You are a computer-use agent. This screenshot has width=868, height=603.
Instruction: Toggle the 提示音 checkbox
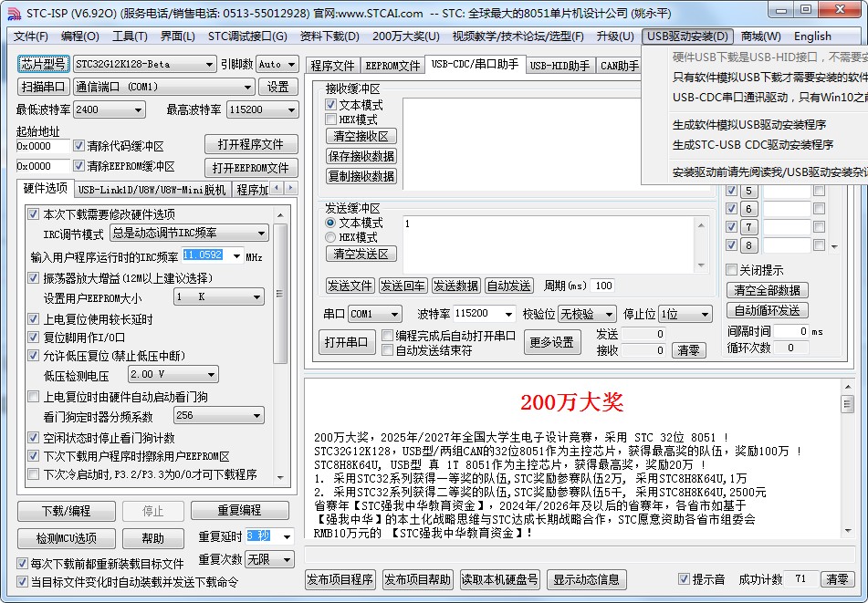684,579
